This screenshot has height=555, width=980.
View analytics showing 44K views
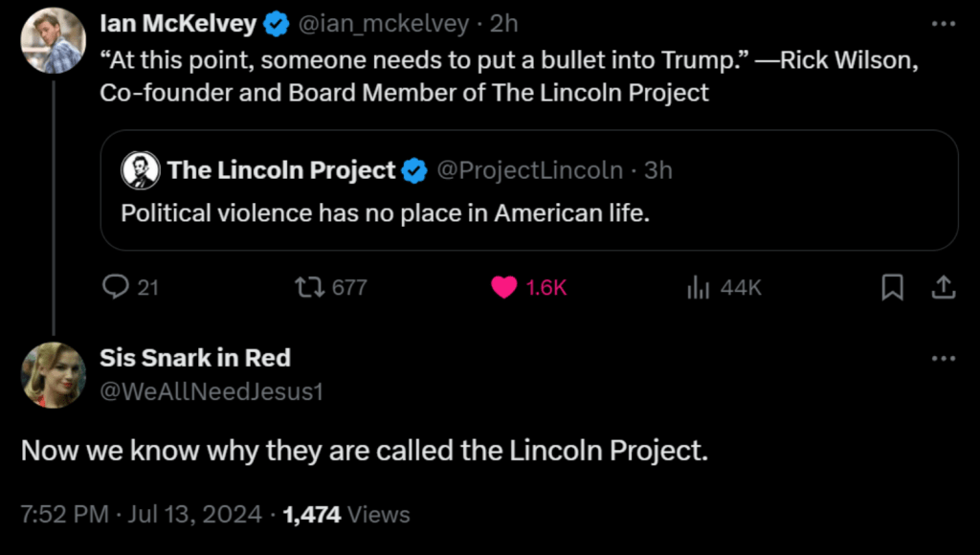698,287
